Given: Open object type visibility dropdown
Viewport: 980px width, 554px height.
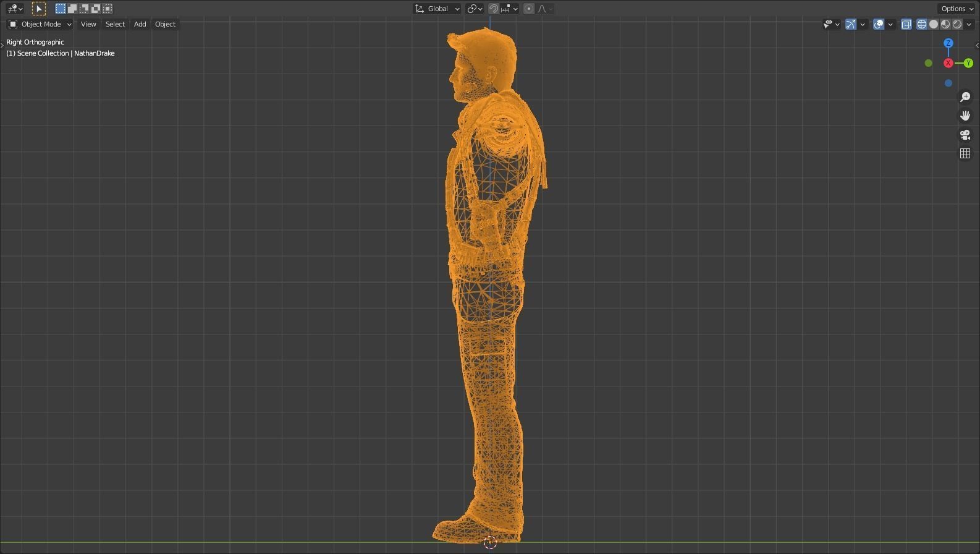Looking at the screenshot, I should [x=832, y=24].
